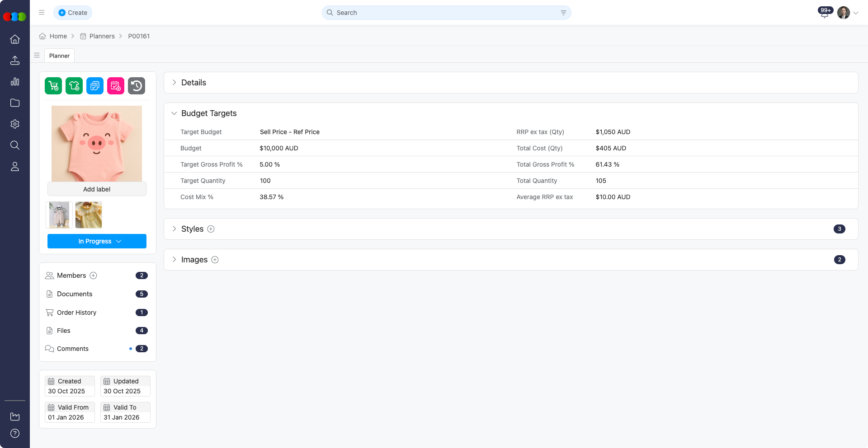Click the green add-to-cart order icon
This screenshot has width=868, height=448.
(53, 86)
